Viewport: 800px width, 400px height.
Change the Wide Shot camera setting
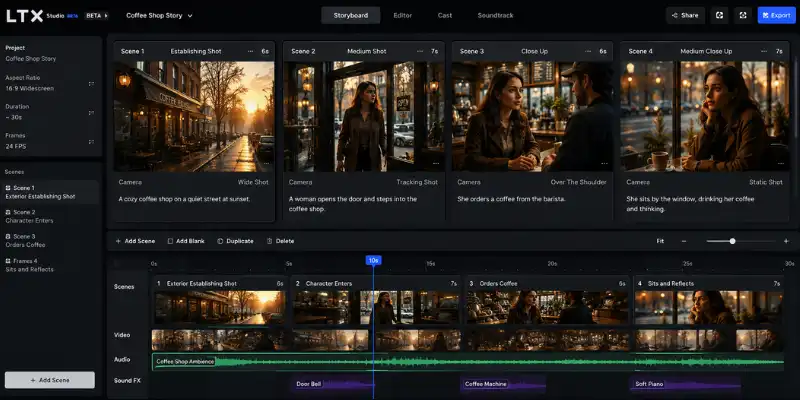click(x=253, y=182)
